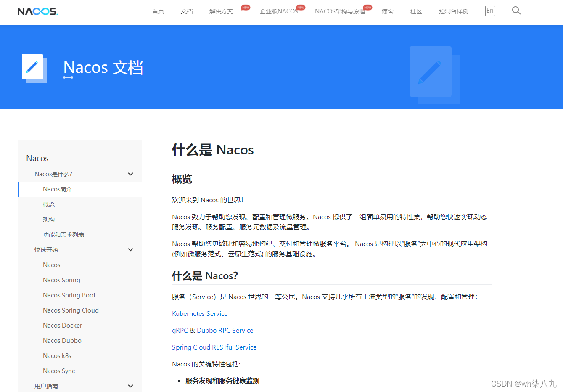The width and height of the screenshot is (563, 392).
Task: Follow the Spring Cloud RESTful Service link
Action: [x=214, y=347]
